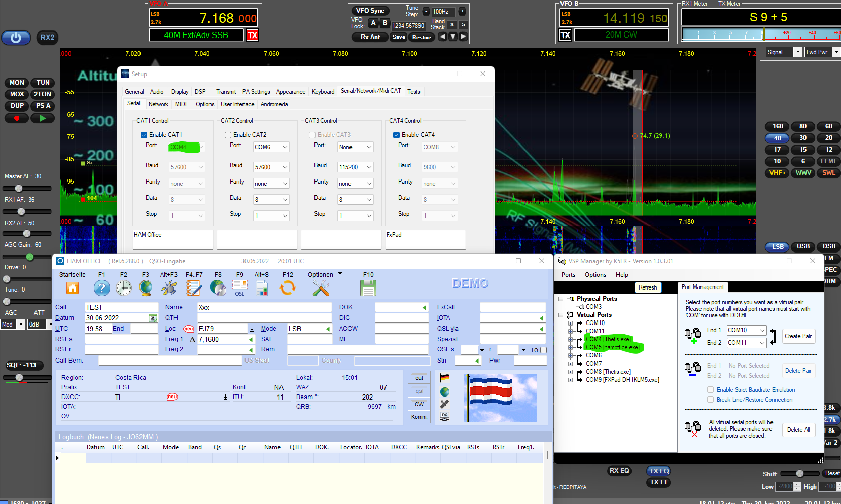Switch to the Network sub-tab

pyautogui.click(x=158, y=104)
